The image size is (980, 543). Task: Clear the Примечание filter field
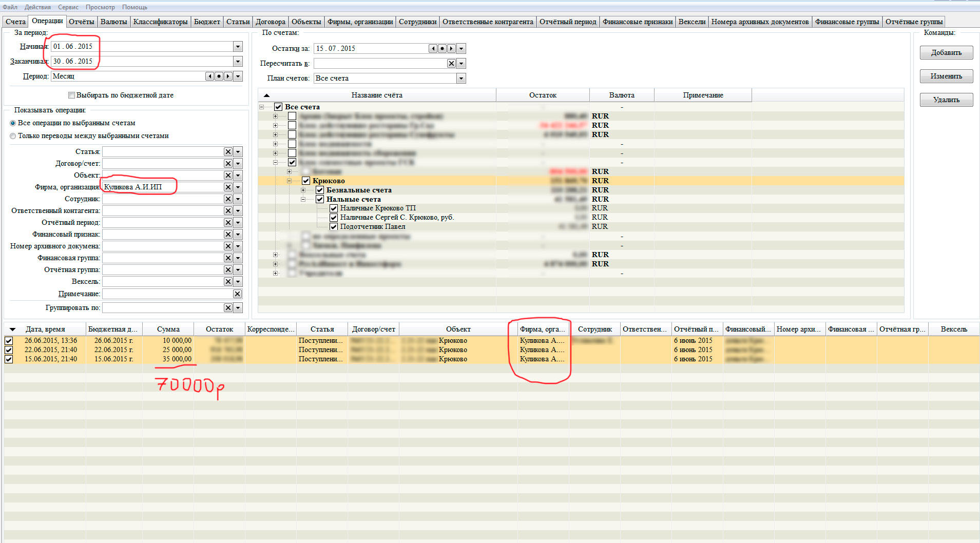237,294
